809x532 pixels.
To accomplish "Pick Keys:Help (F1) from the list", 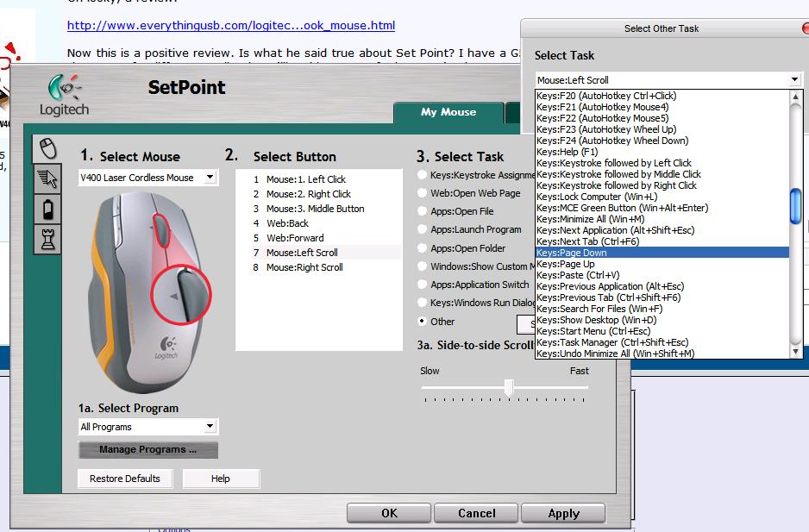I will [x=662, y=152].
